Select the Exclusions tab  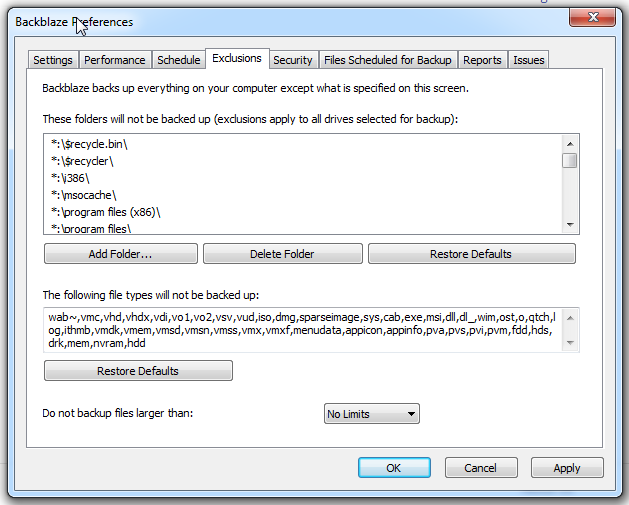click(x=237, y=59)
